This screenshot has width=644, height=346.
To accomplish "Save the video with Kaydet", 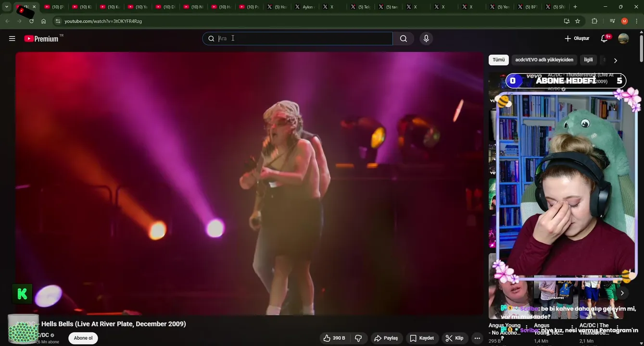I will point(422,338).
